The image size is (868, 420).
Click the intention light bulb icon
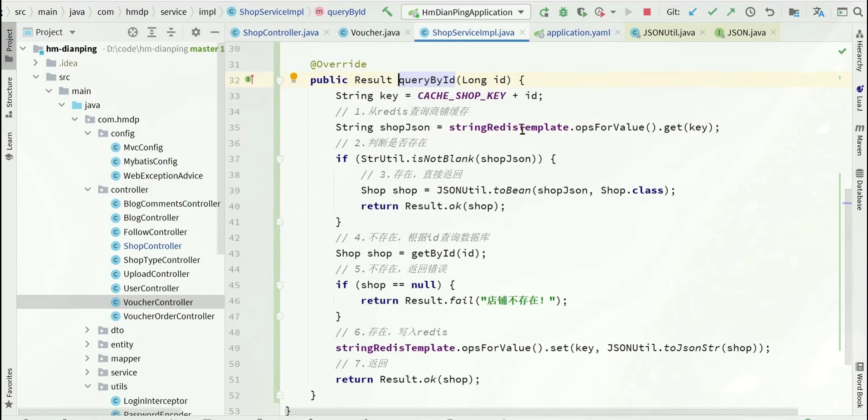pos(293,77)
